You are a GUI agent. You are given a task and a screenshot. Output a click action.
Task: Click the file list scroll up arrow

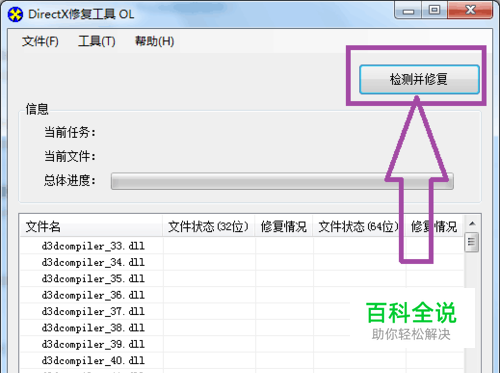point(472,224)
